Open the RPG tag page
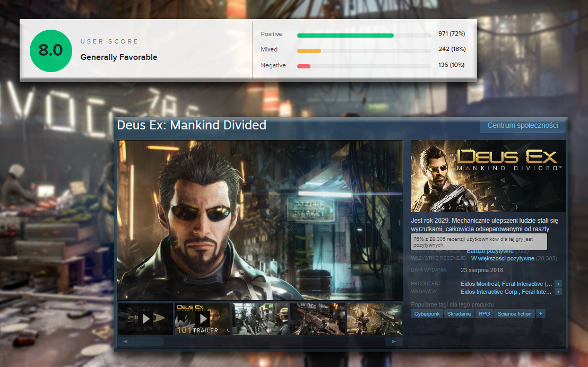This screenshot has height=367, width=588. click(x=484, y=313)
